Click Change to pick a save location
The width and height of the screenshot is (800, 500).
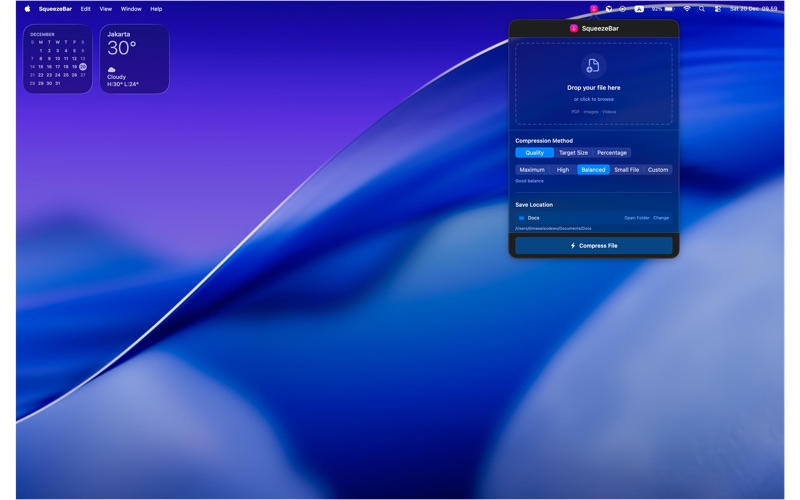[661, 218]
